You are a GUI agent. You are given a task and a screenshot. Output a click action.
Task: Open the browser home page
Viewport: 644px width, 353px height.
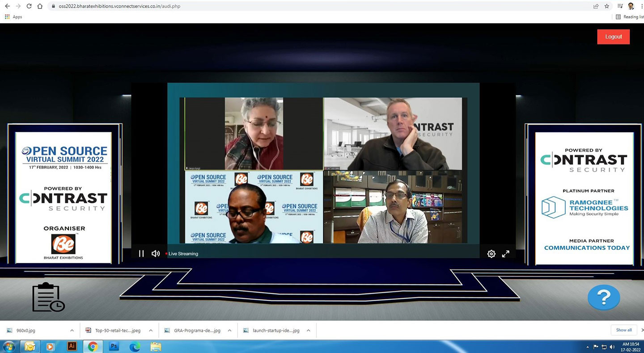click(40, 6)
